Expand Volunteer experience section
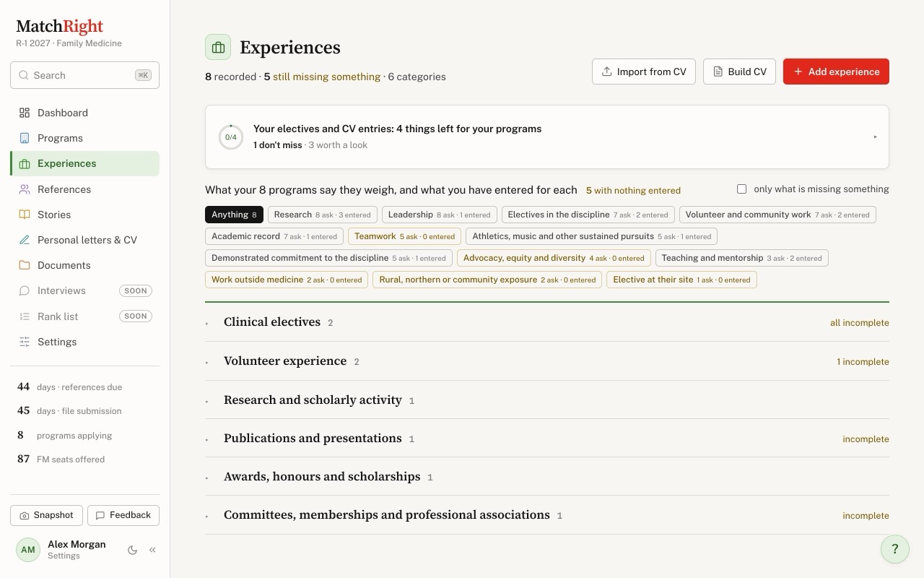Screen dimensions: 924x578 click(546, 361)
